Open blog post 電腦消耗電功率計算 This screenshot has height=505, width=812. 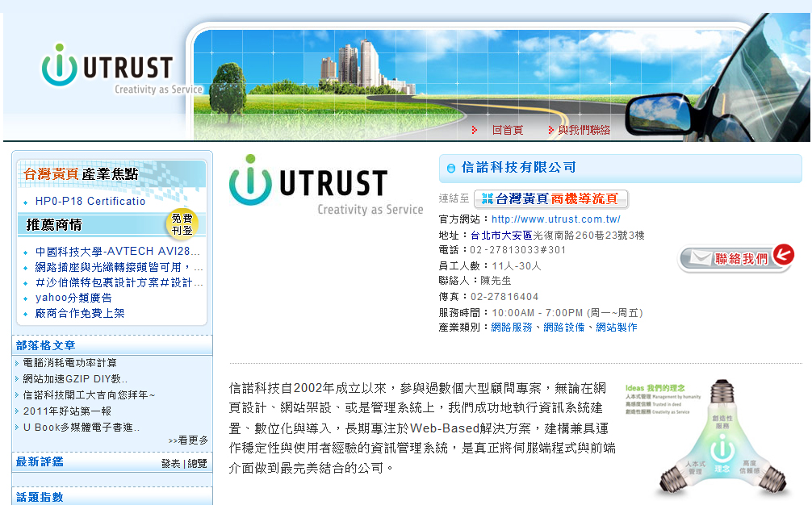click(x=70, y=363)
